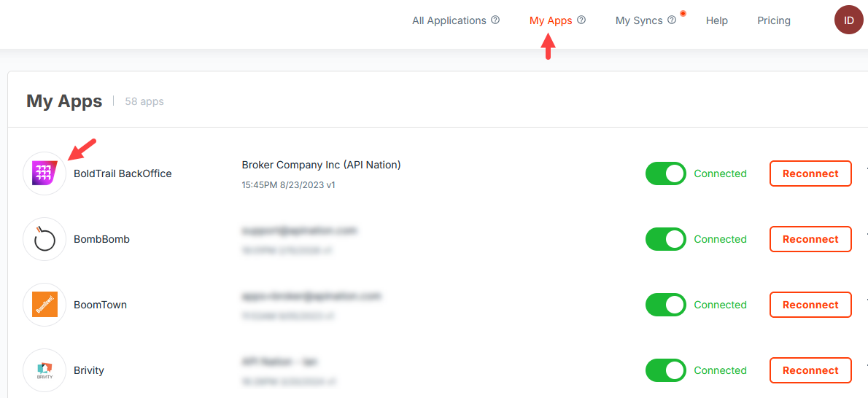Click the BoomTown orange logo
The width and height of the screenshot is (868, 398).
coord(44,305)
